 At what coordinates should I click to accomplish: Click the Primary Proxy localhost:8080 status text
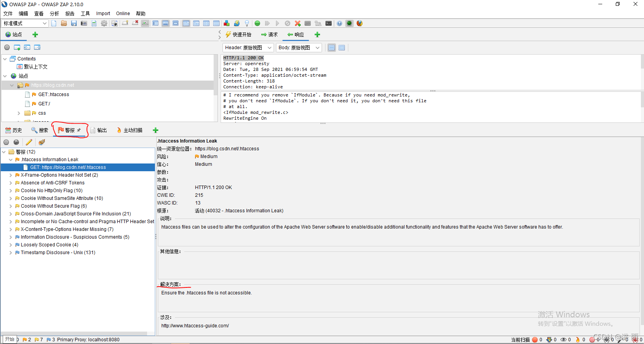88,340
